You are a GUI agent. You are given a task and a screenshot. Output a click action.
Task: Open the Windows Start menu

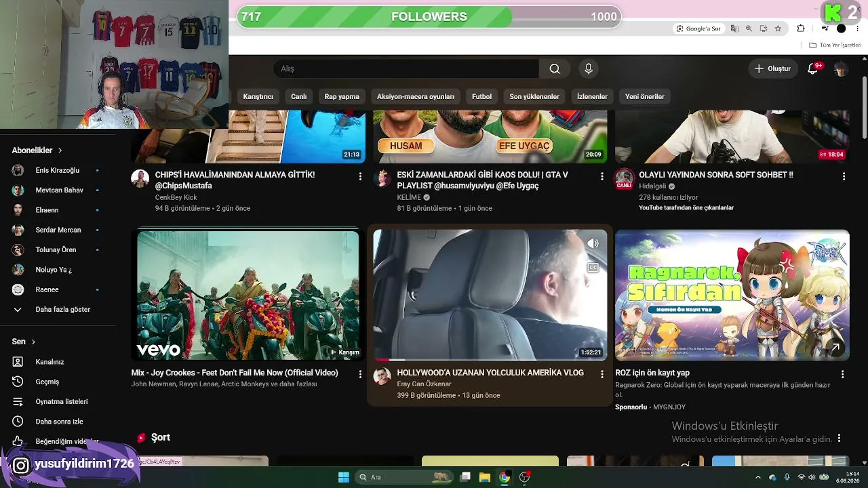344,477
